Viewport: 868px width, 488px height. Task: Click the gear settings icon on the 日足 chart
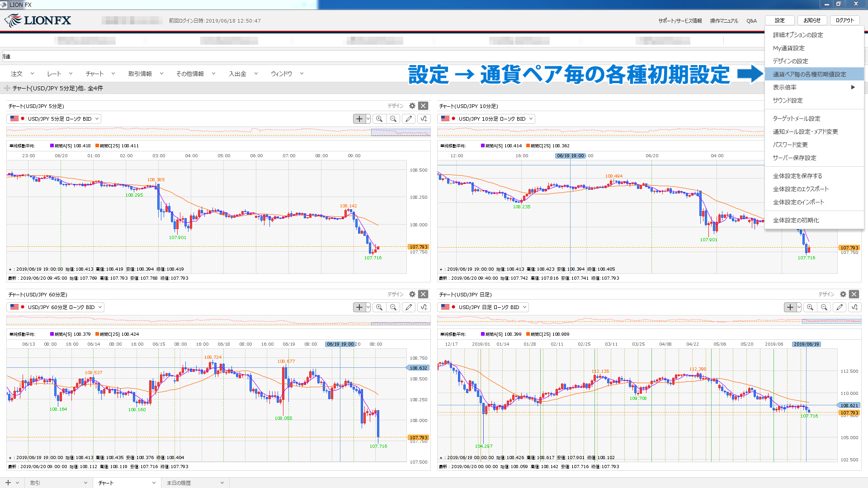click(x=843, y=294)
